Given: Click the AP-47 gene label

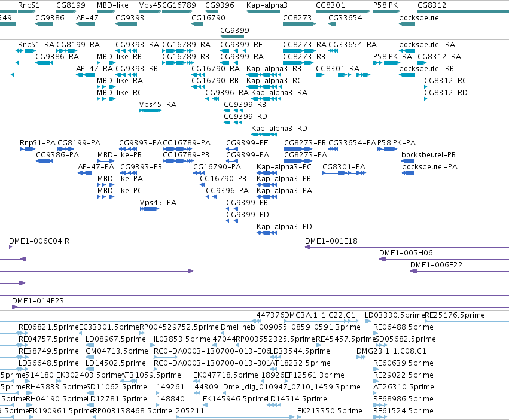Looking at the screenshot, I should [87, 17].
